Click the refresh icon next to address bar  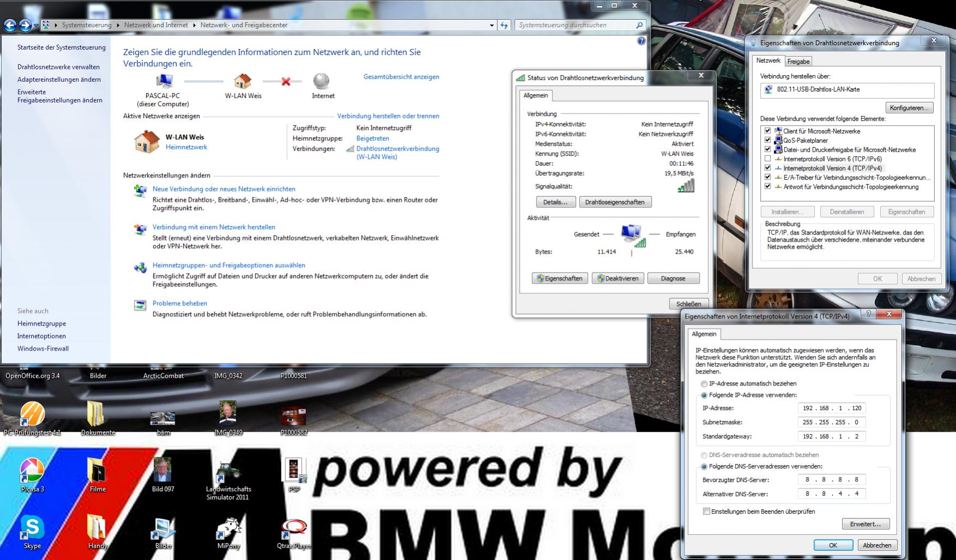tap(504, 25)
